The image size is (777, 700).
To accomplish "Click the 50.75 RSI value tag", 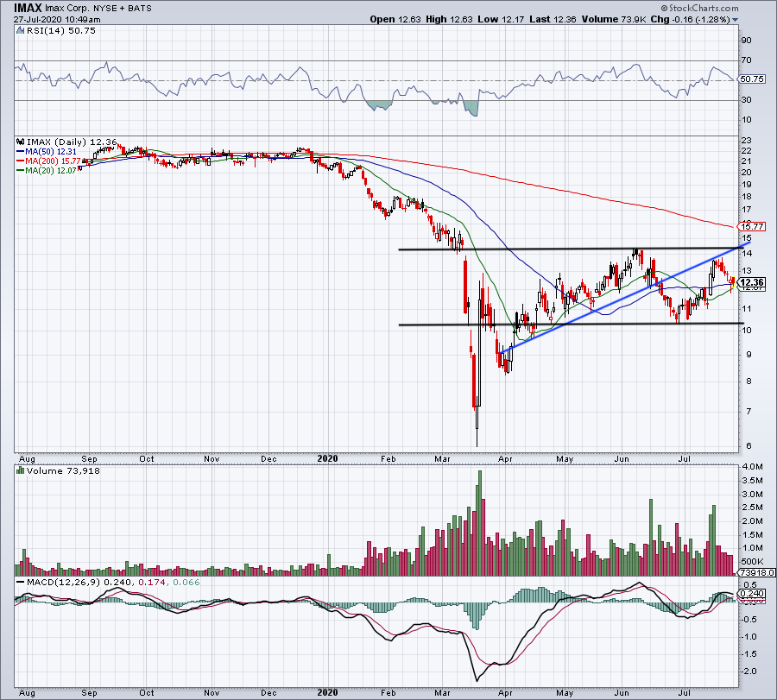I will [752, 79].
